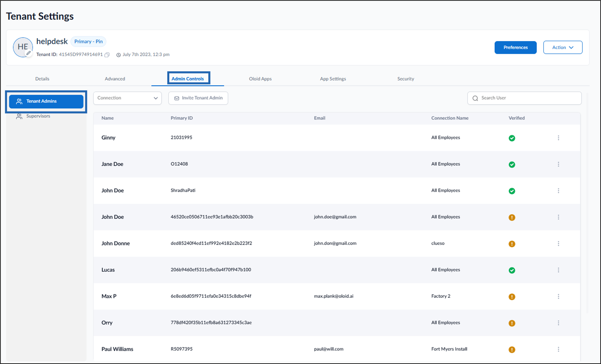The image size is (601, 364).
Task: Expand the Action dropdown button
Action: 563,47
